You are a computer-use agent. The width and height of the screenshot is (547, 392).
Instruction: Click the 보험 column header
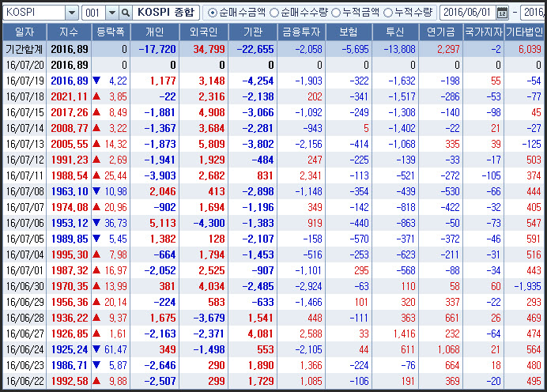coord(349,32)
